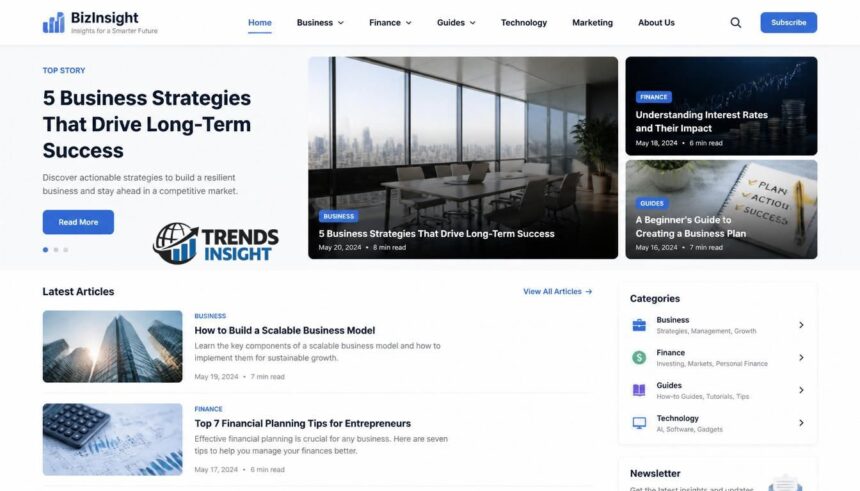Image resolution: width=860 pixels, height=491 pixels.
Task: Click the Guides nav menu label
Action: coord(451,22)
